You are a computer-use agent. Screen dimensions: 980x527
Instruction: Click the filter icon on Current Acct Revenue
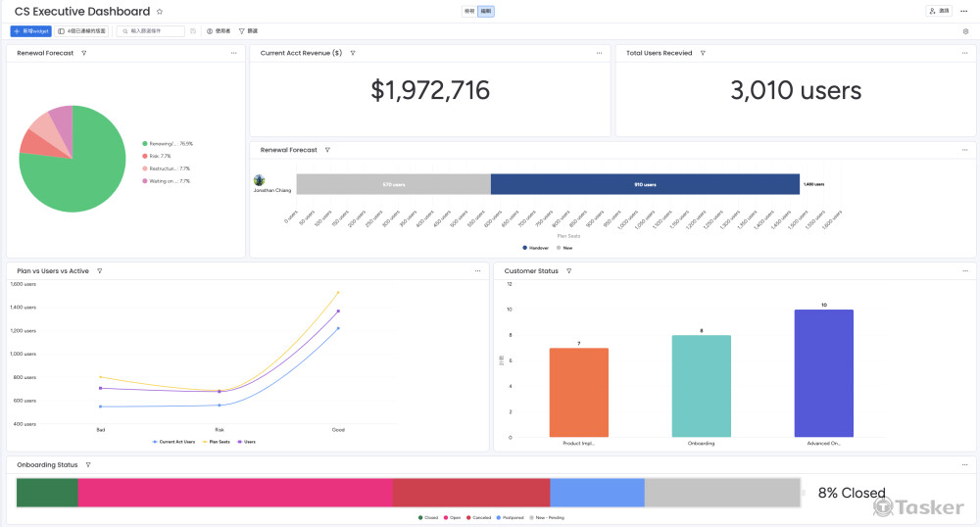pyautogui.click(x=353, y=53)
